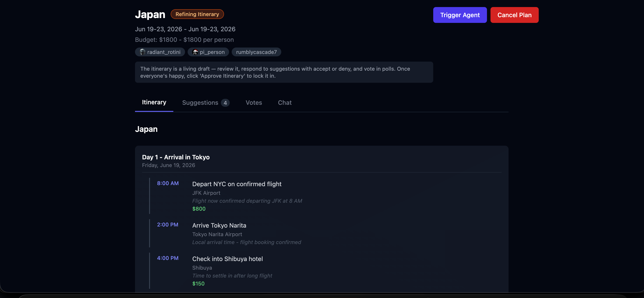Open the Votes tab
This screenshot has width=644, height=298.
click(x=254, y=103)
